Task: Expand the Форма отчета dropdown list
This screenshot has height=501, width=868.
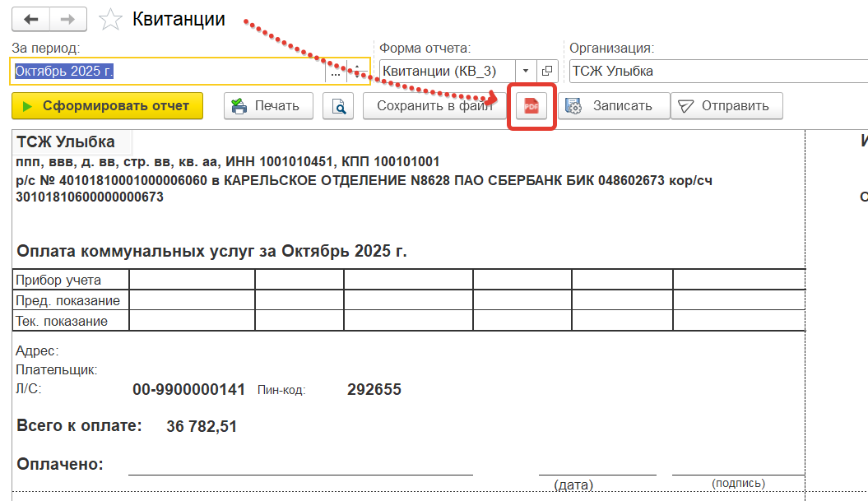Action: [526, 71]
